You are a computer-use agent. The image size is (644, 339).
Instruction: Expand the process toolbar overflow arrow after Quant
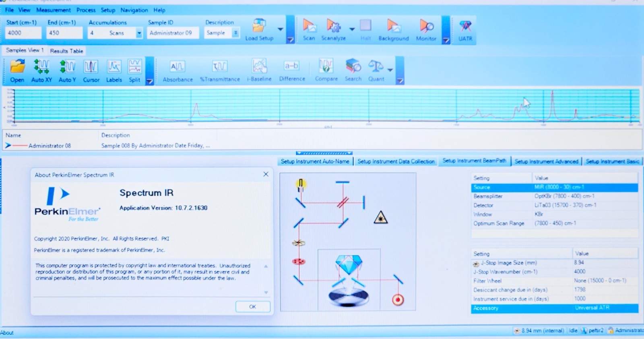click(400, 81)
